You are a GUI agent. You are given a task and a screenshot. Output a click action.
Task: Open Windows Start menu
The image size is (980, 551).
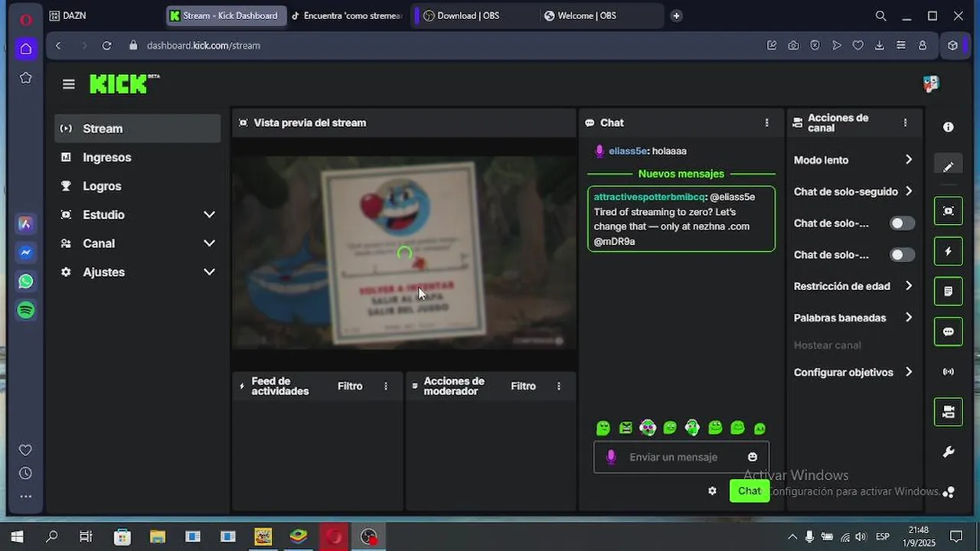click(x=17, y=536)
